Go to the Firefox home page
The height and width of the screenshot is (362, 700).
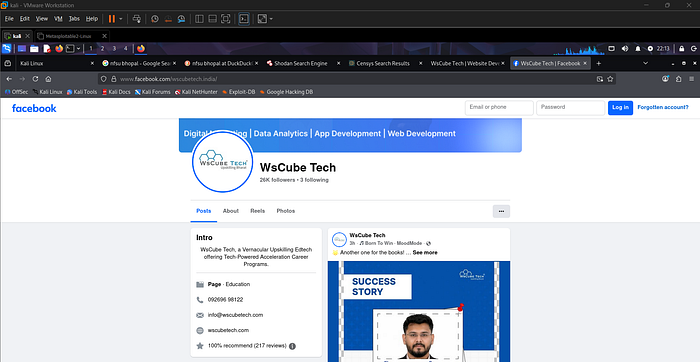pyautogui.click(x=48, y=79)
